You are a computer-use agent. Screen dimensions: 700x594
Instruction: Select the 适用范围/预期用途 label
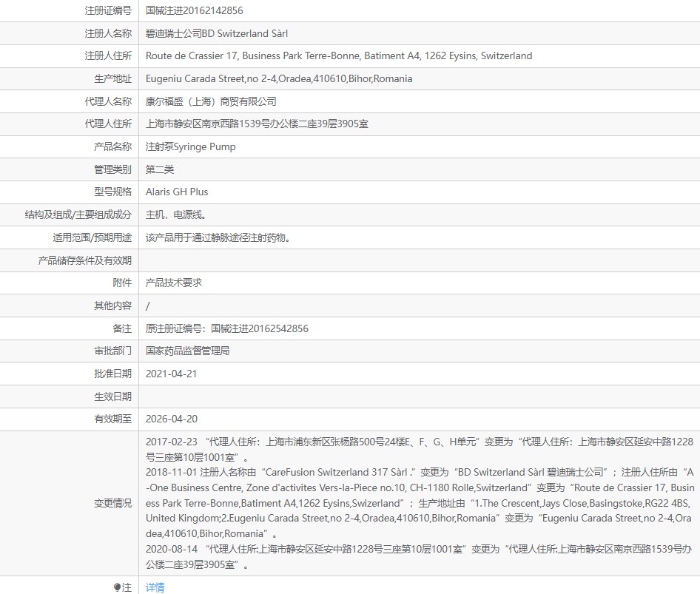(92, 238)
